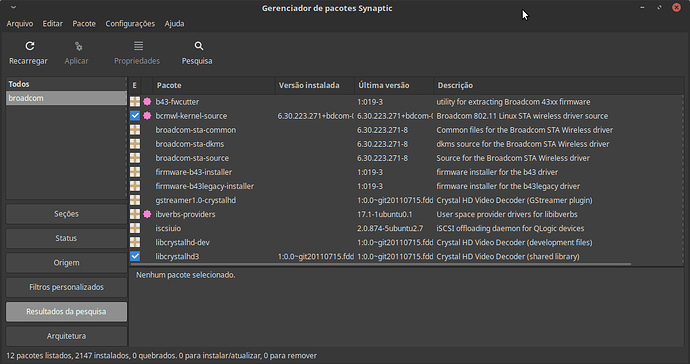
Task: Open the Editar menu
Action: click(x=52, y=24)
